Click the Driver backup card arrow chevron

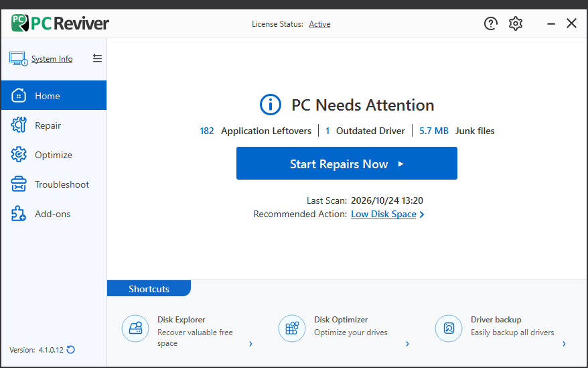click(x=565, y=344)
